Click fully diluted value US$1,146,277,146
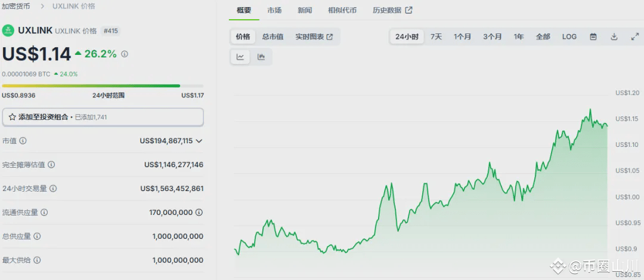 (174, 165)
